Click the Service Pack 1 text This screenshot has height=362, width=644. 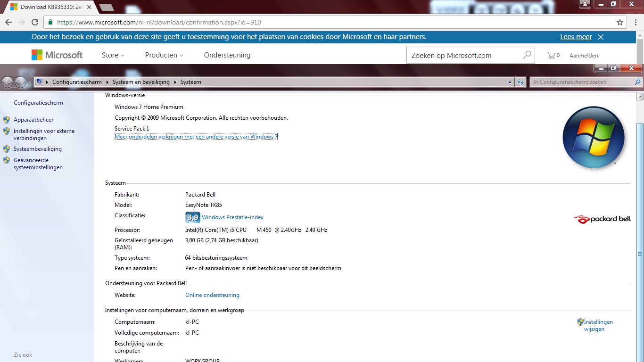coord(132,129)
